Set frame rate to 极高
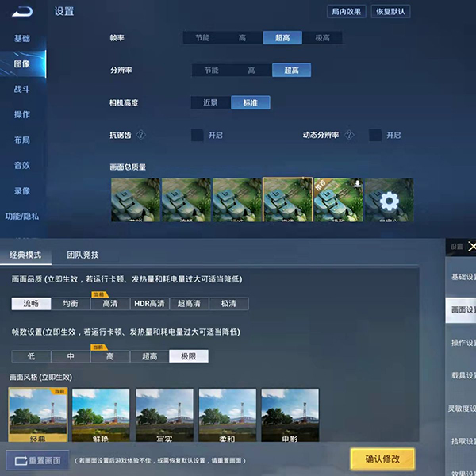Screen dimensions: 476x476 click(x=322, y=37)
